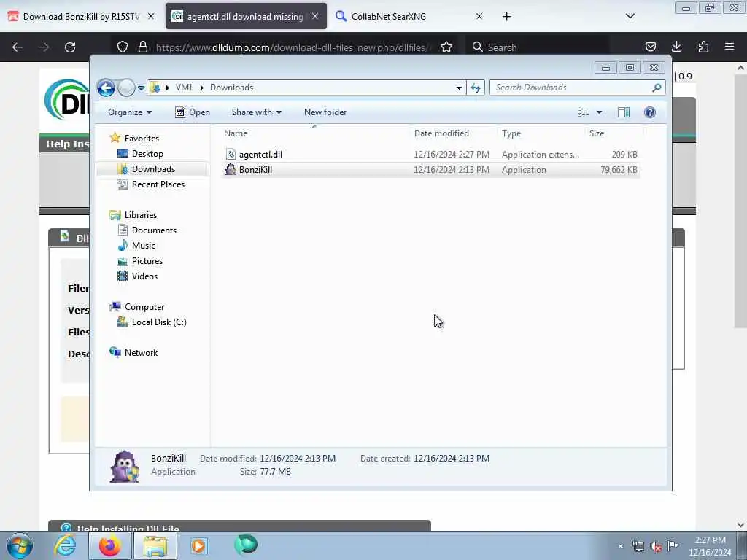Open the Organize menu

[130, 112]
